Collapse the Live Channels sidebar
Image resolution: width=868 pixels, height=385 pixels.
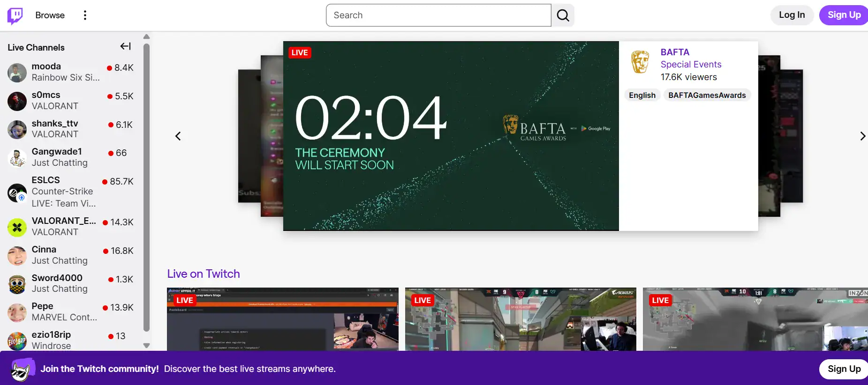tap(125, 46)
